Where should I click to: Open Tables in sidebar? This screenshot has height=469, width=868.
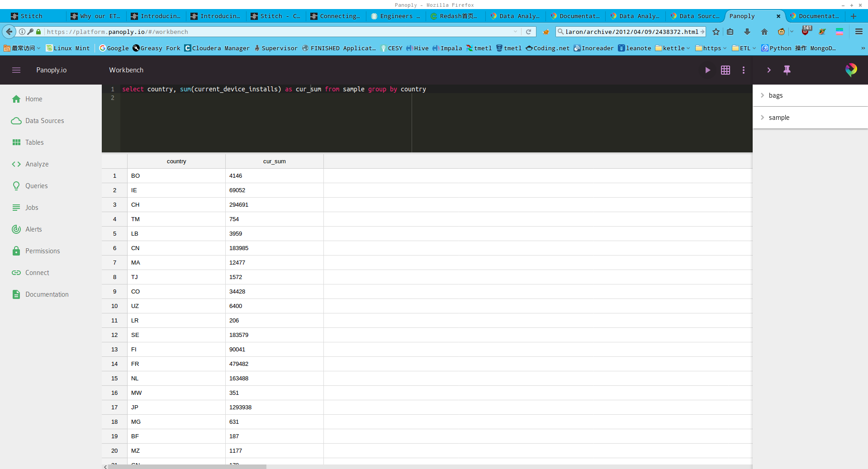click(28, 142)
